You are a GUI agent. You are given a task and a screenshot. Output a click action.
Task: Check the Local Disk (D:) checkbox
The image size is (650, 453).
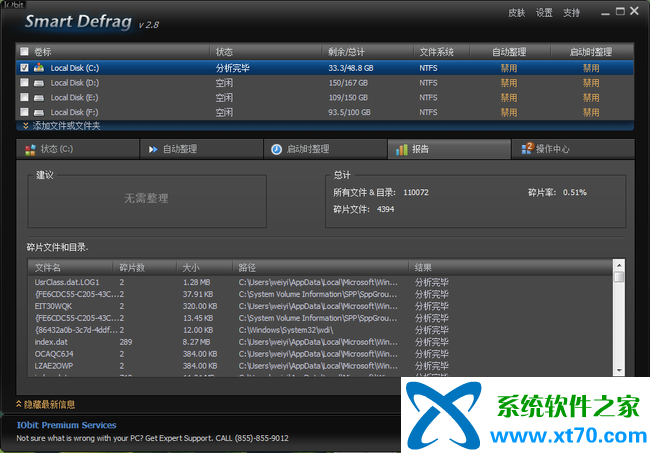24,82
